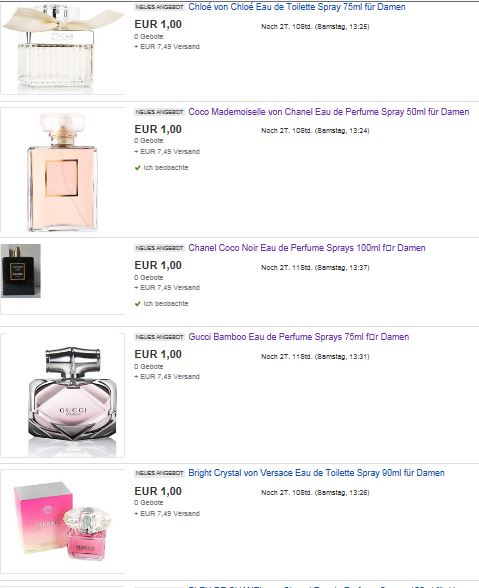Click 'Ich beobachte' under Chanel Coco Noir
The width and height of the screenshot is (479, 588).
[x=166, y=304]
